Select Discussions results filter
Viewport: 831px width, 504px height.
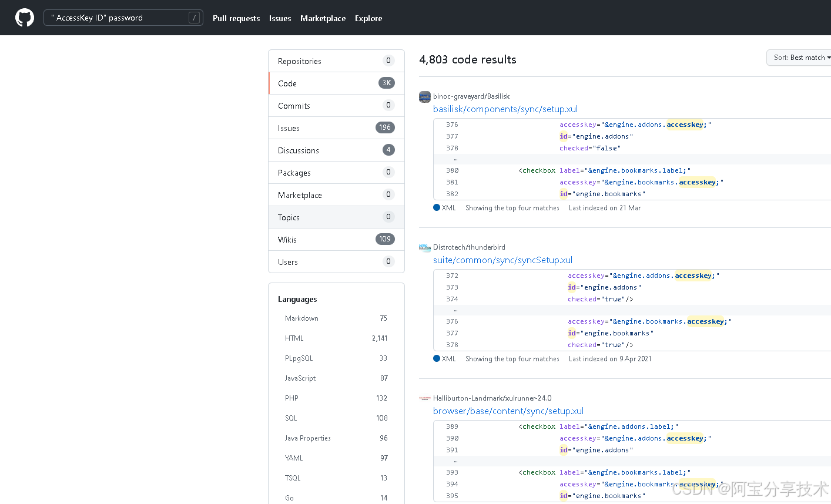tap(336, 150)
